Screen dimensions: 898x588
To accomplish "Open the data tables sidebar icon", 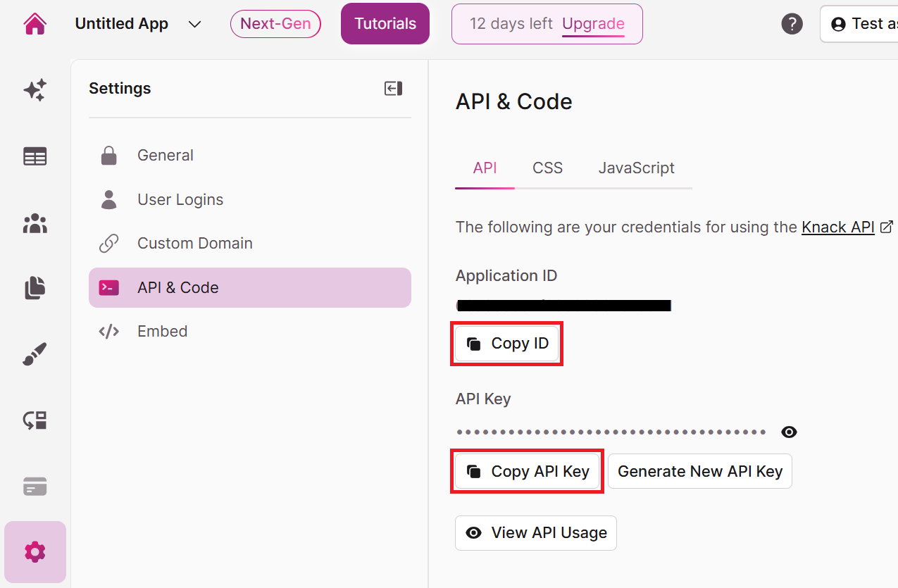I will (35, 156).
